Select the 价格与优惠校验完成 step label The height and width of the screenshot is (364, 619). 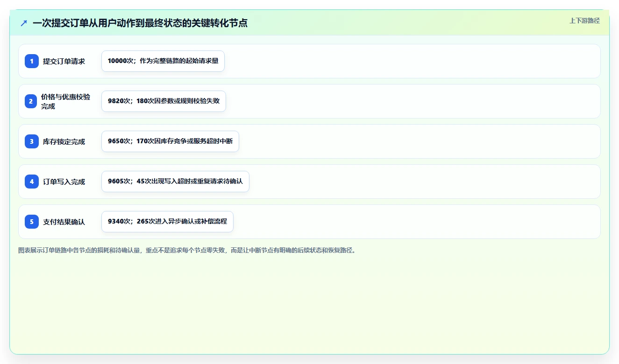tap(66, 101)
